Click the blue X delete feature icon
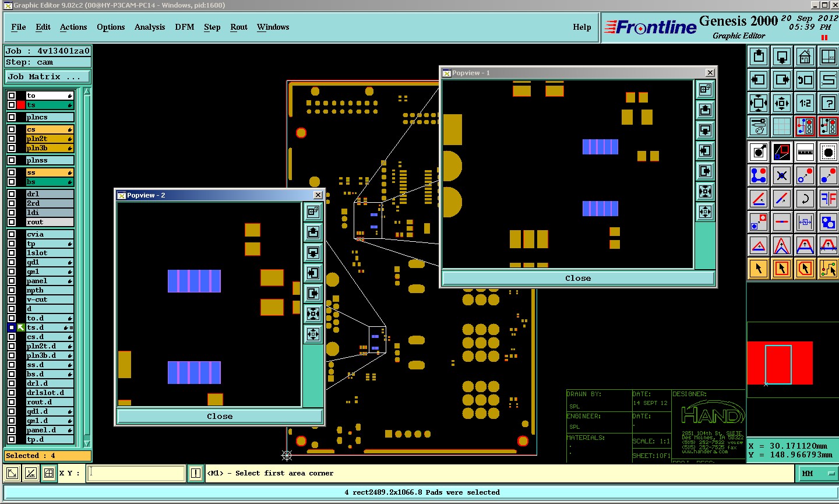839x504 pixels. (x=781, y=175)
